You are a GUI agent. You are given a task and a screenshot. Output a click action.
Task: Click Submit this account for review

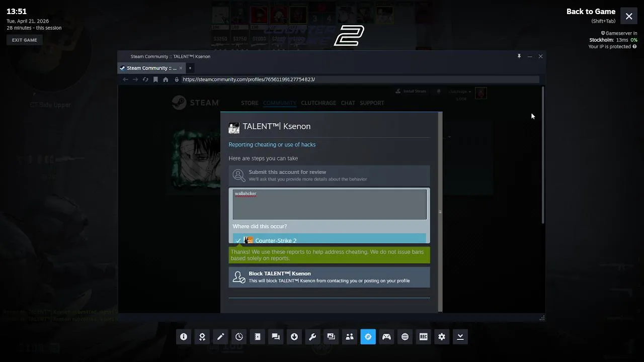tap(330, 175)
